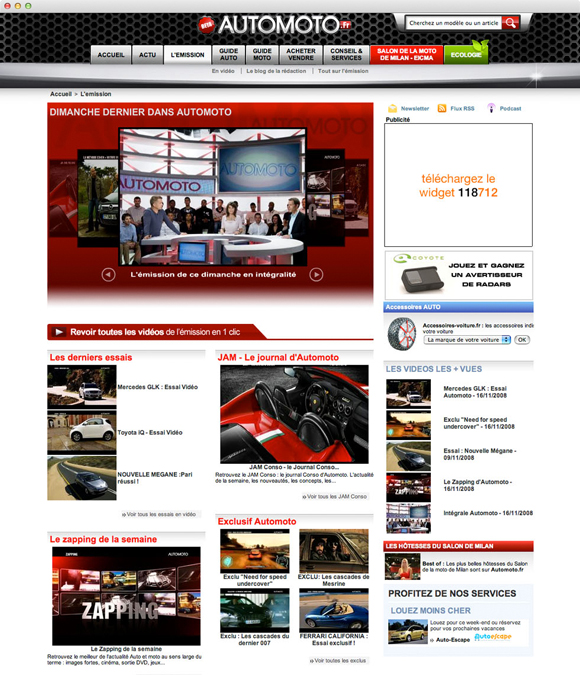Click the OK button beside car brand

point(522,340)
